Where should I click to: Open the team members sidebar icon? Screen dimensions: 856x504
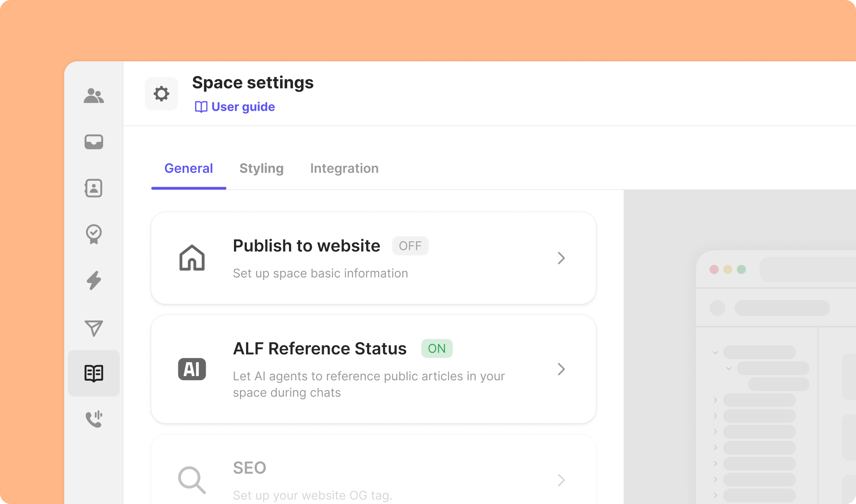click(x=94, y=96)
